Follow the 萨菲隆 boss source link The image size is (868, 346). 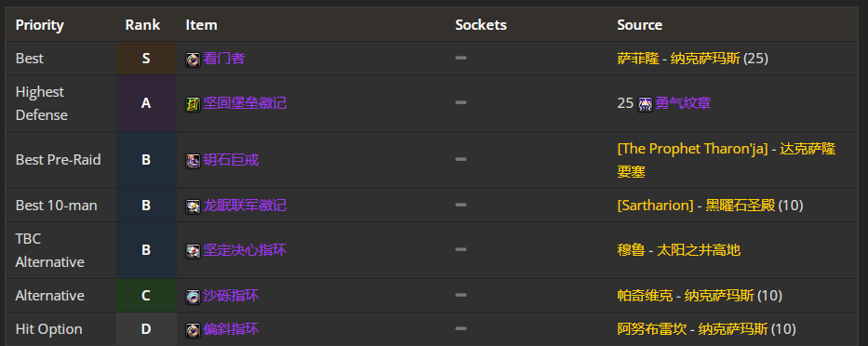(x=638, y=58)
